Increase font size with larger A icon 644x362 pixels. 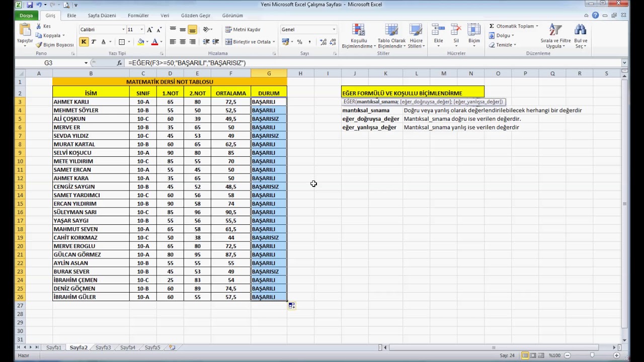coord(150,30)
